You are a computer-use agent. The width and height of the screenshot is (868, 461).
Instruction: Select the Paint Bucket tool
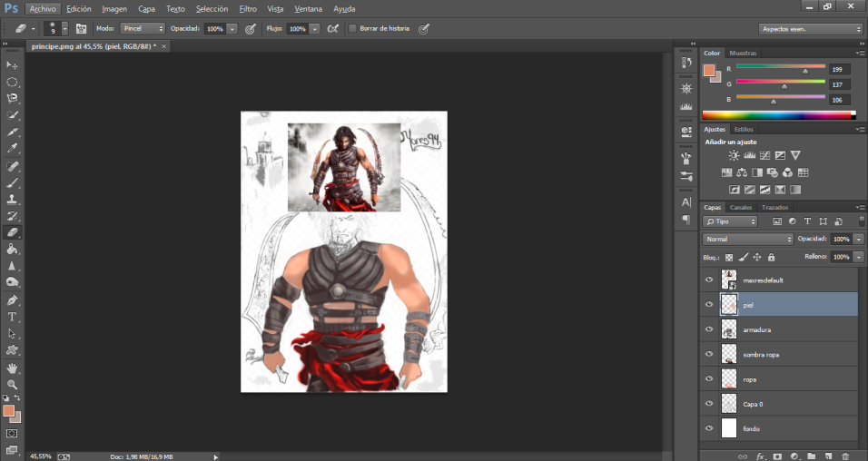click(x=12, y=249)
